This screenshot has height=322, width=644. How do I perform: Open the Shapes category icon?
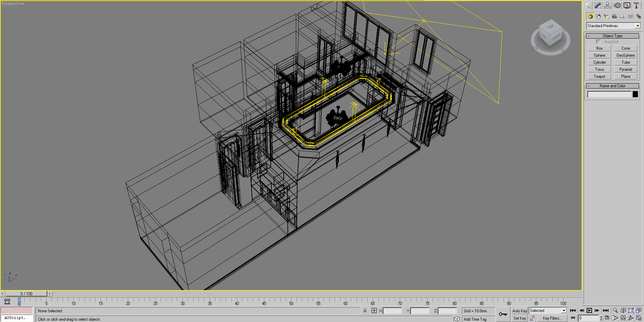click(598, 16)
